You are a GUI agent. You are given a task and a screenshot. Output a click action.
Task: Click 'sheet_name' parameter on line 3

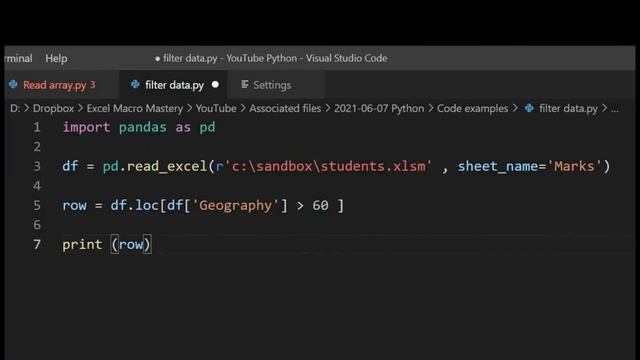click(498, 167)
